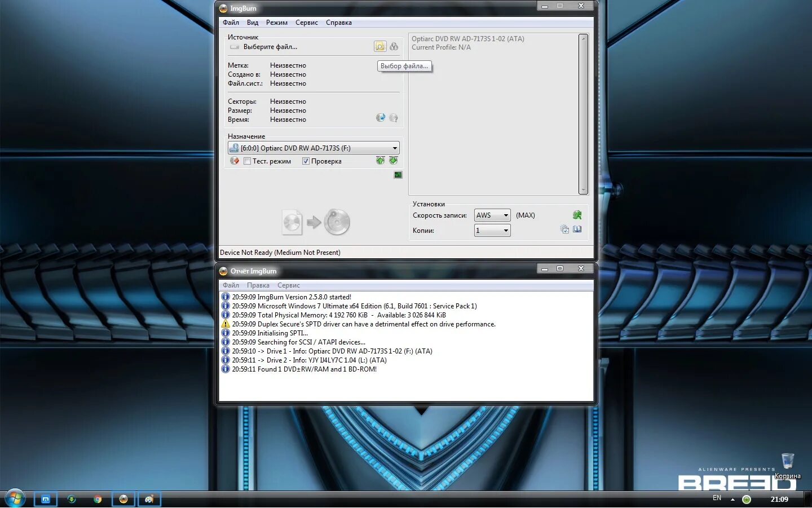
Task: Open Файл menu in Отчёт ImgBurn window
Action: (x=231, y=285)
